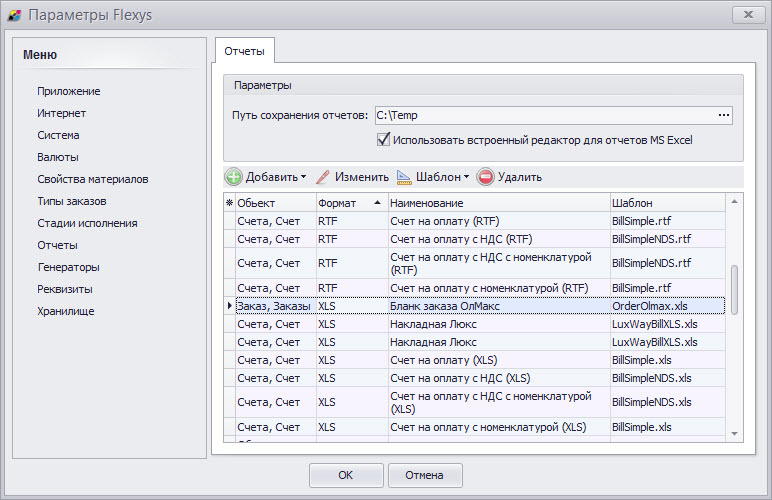Click the ruler Template icon
The image size is (772, 500).
pos(404,177)
